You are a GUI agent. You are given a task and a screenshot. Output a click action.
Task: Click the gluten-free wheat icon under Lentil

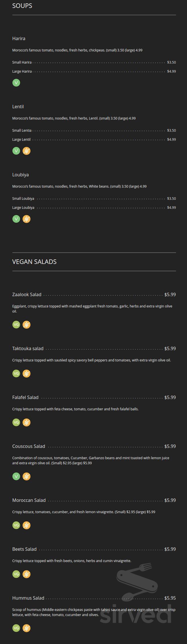27,151
